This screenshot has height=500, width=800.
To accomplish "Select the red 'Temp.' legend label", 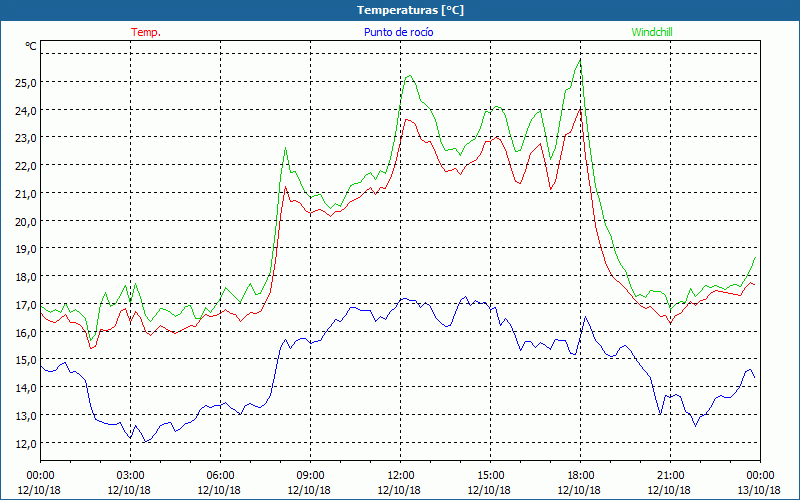I will click(146, 32).
